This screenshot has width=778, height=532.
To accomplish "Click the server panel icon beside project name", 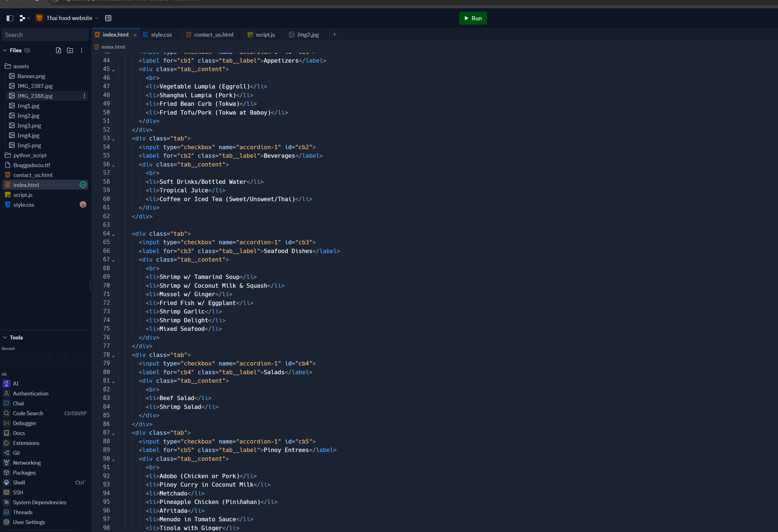I will pyautogui.click(x=108, y=18).
